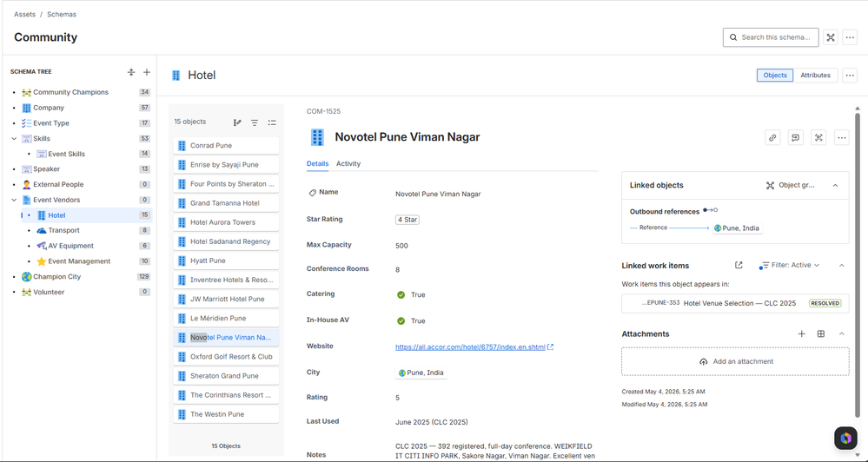
Task: Open the top-right schema more options menu
Action: [850, 37]
